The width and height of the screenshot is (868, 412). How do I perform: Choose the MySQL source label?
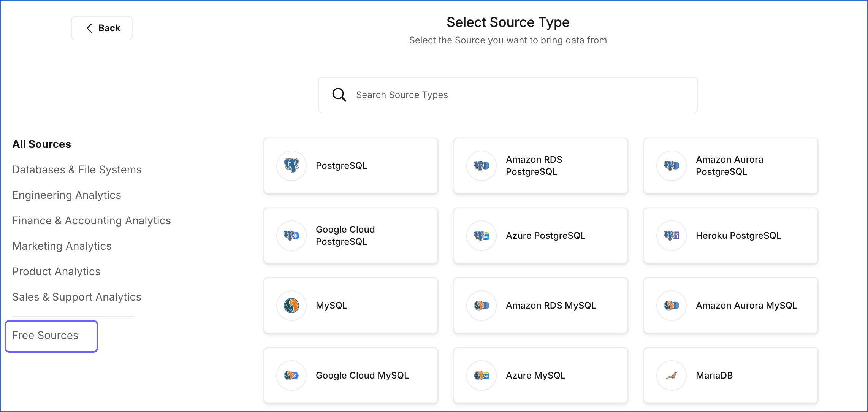(x=331, y=306)
